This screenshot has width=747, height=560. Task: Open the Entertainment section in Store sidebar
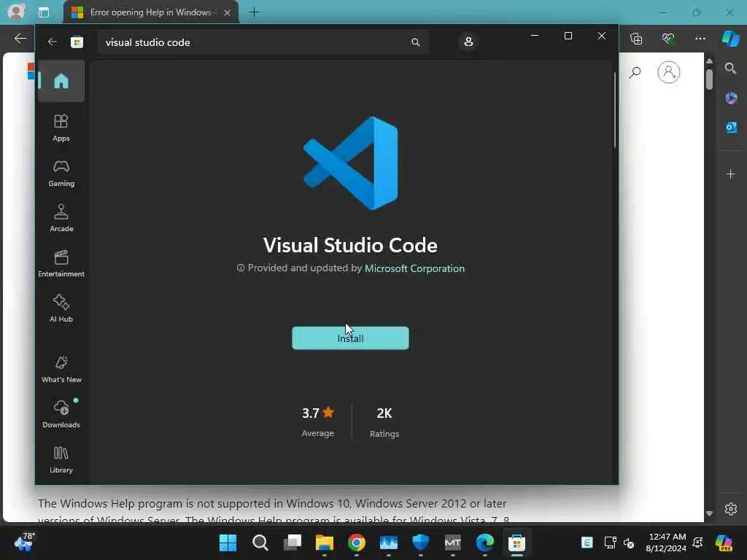click(x=61, y=263)
